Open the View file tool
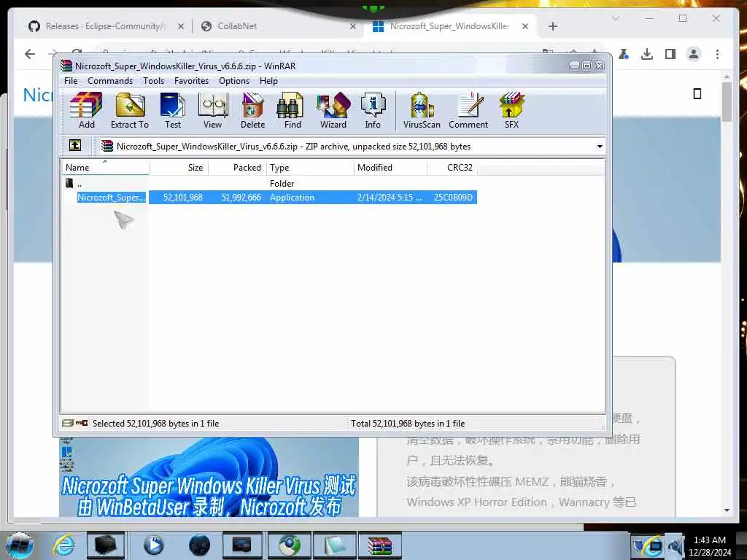The image size is (747, 560). point(212,111)
